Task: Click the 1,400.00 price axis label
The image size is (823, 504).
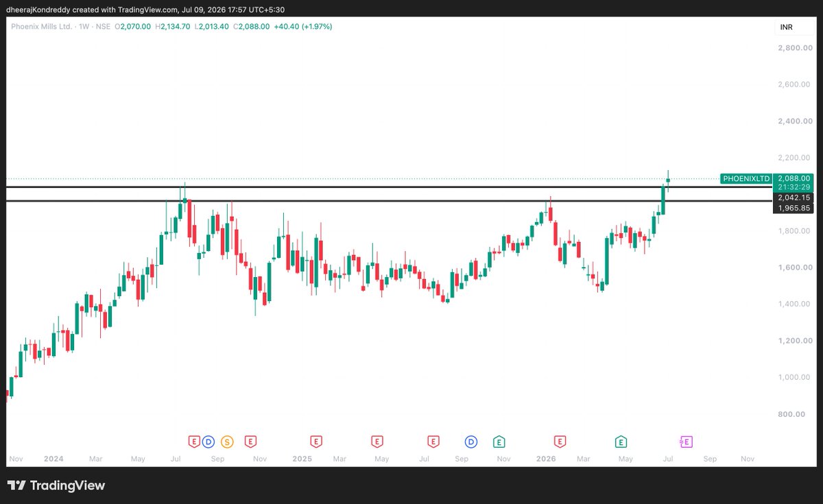Action: [795, 304]
